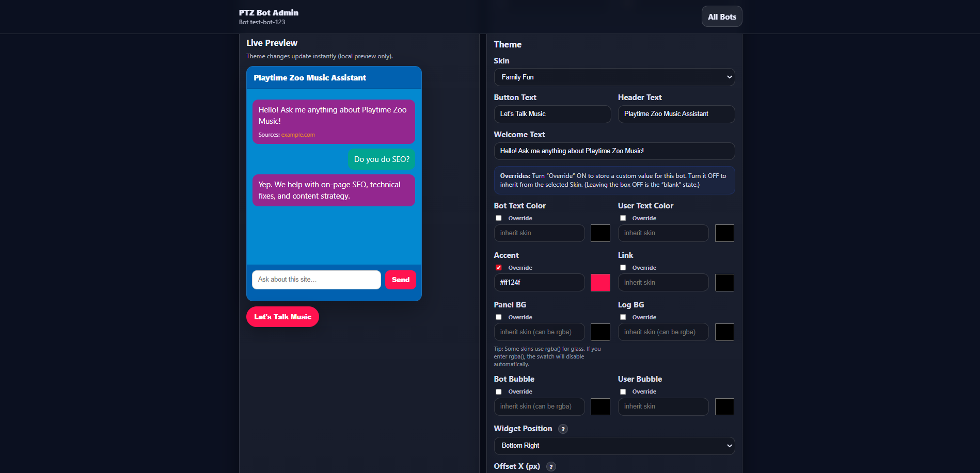
Task: Click the pink Accent color swatch
Action: coord(600,282)
